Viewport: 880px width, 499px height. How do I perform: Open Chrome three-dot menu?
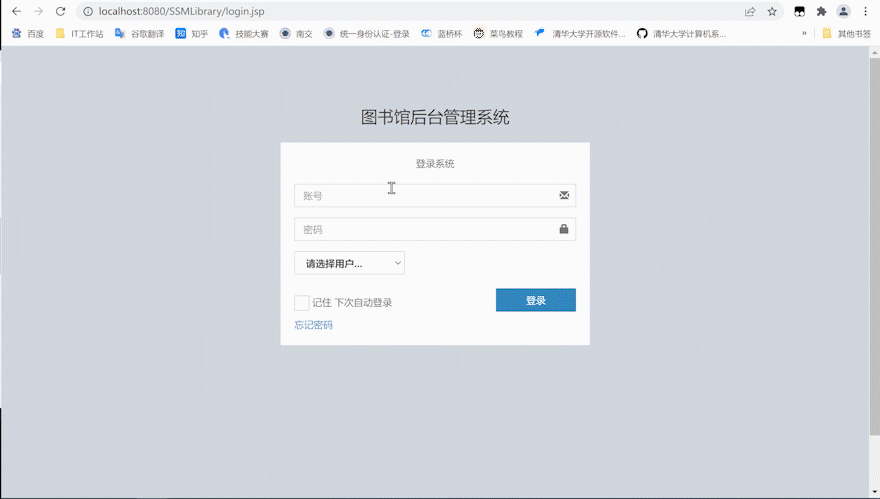865,11
